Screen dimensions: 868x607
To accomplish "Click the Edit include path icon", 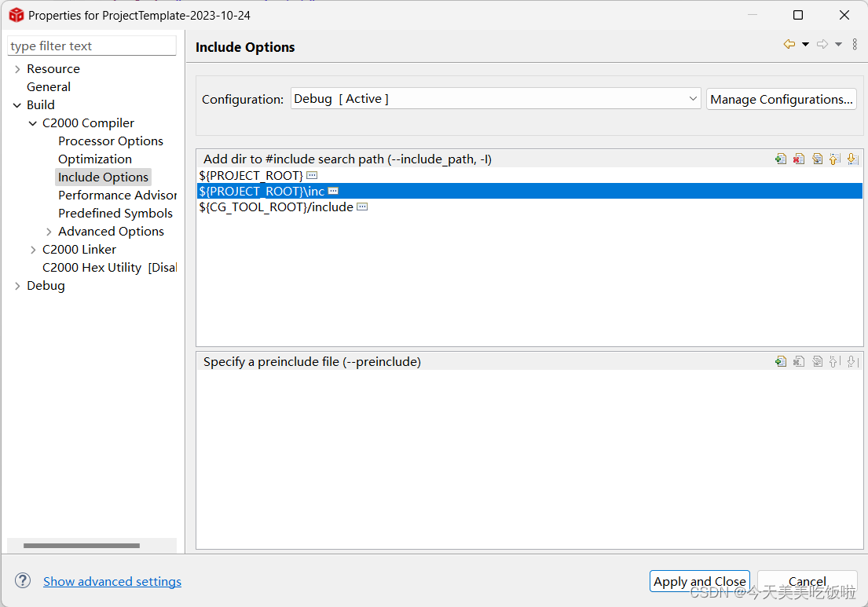I will [x=817, y=159].
